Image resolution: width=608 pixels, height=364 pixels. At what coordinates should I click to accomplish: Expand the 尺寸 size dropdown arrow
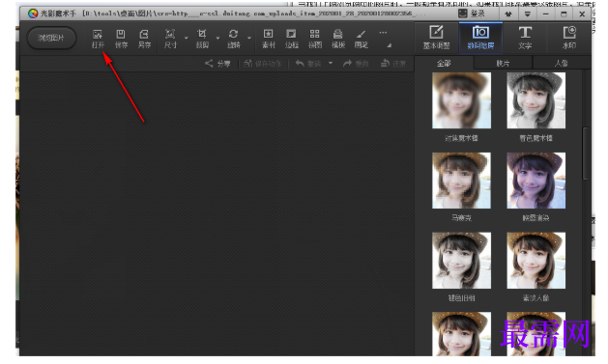[187, 38]
